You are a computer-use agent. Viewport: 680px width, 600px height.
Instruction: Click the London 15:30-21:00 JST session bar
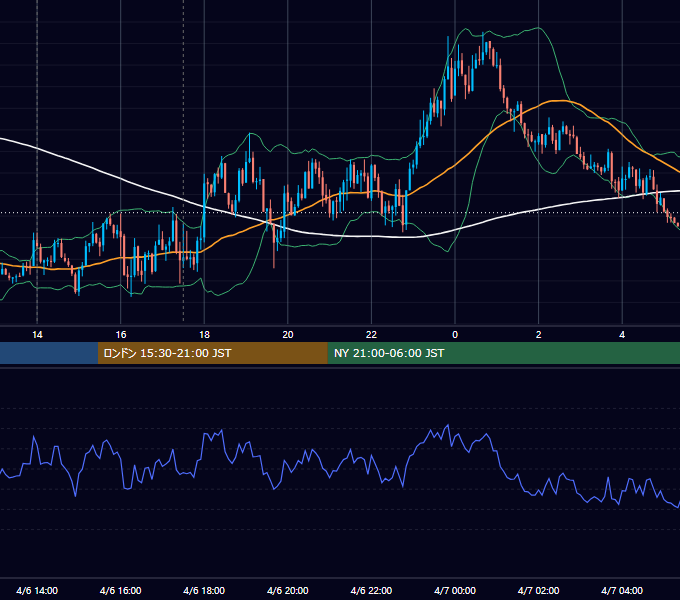coord(212,353)
